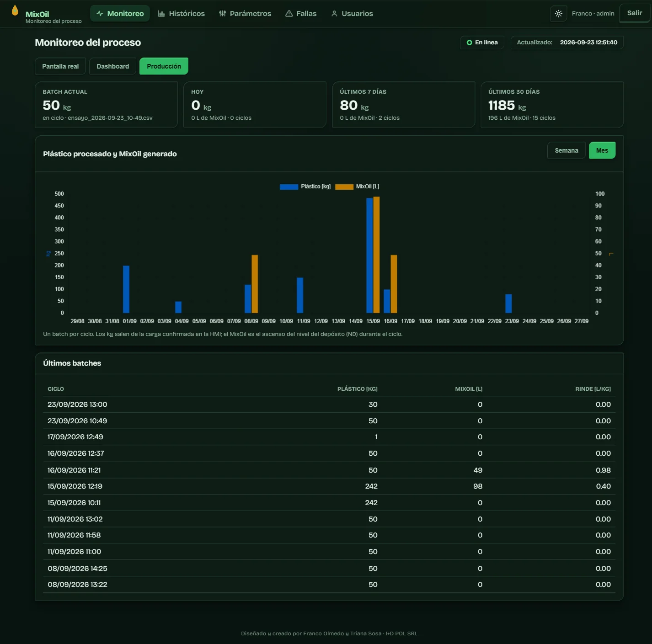
Task: Click the row 16/09/2026 11:21
Action: (329, 470)
